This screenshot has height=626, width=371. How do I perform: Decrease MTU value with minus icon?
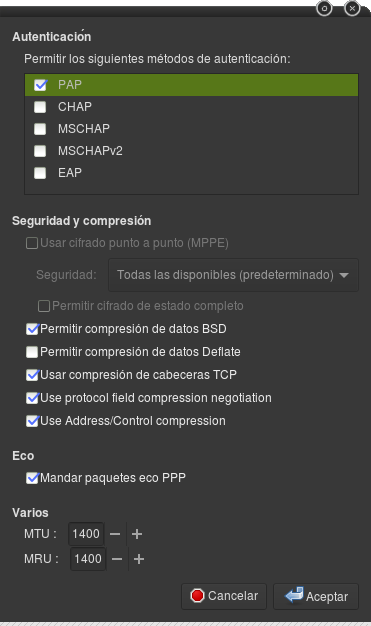point(115,534)
